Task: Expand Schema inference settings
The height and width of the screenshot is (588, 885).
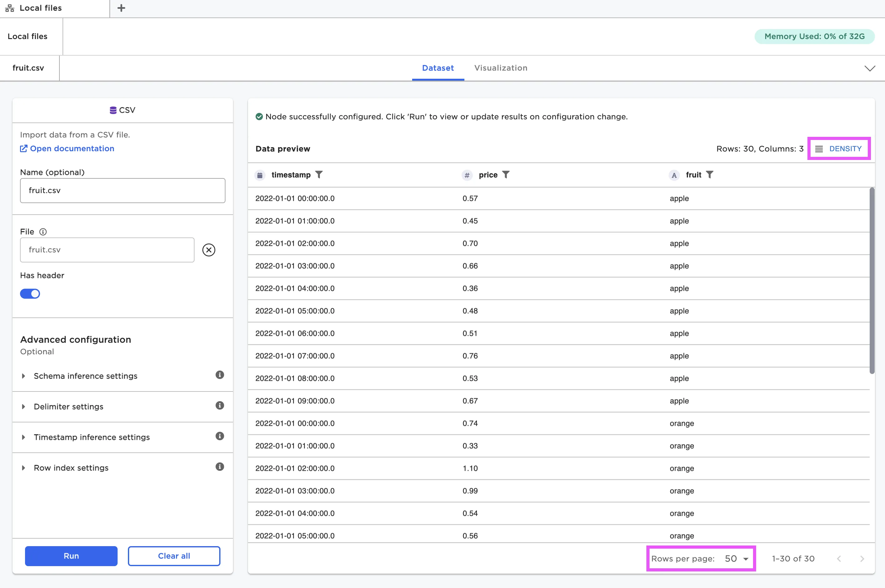Action: click(x=86, y=376)
